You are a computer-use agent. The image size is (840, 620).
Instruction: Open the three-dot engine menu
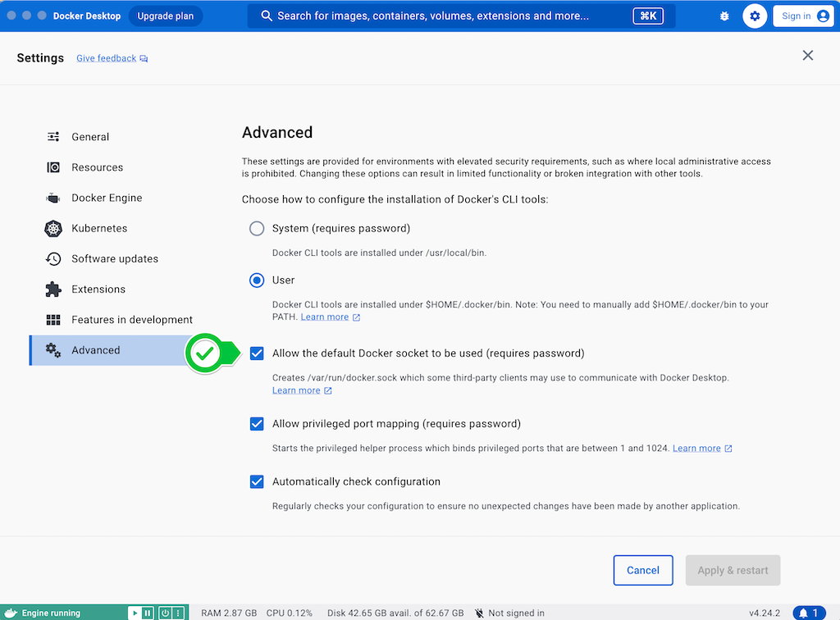click(178, 613)
